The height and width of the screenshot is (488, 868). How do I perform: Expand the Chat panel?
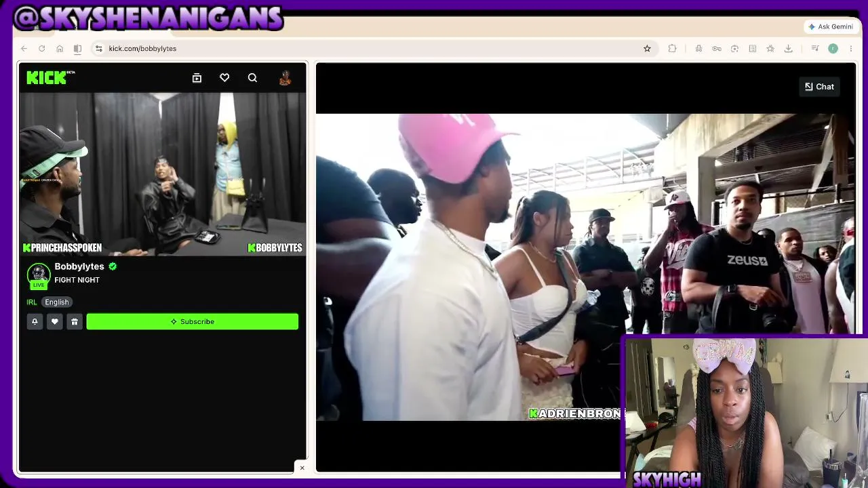(x=819, y=87)
